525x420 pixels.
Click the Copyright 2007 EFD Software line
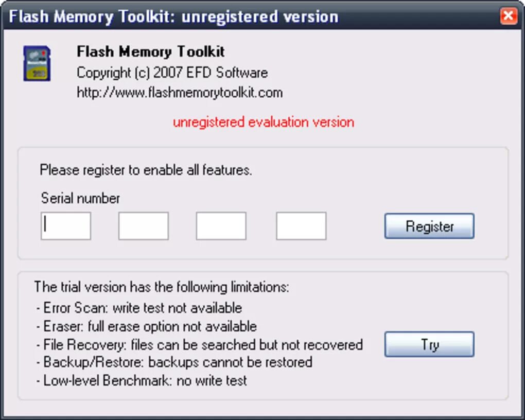[x=172, y=73]
